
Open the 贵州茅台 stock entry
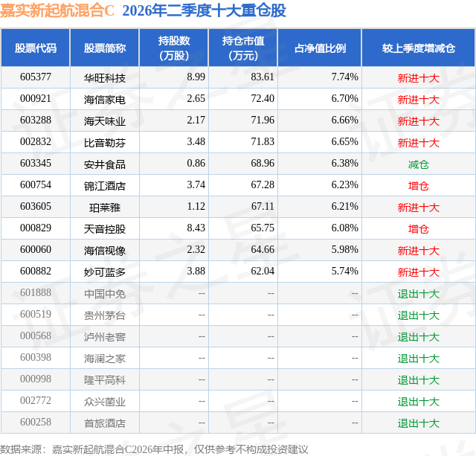(105, 315)
